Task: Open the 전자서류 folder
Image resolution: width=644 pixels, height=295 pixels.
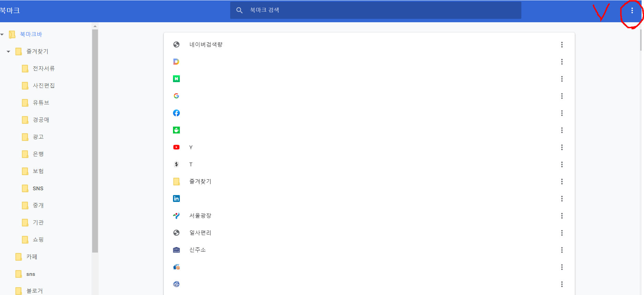Action: pos(44,68)
